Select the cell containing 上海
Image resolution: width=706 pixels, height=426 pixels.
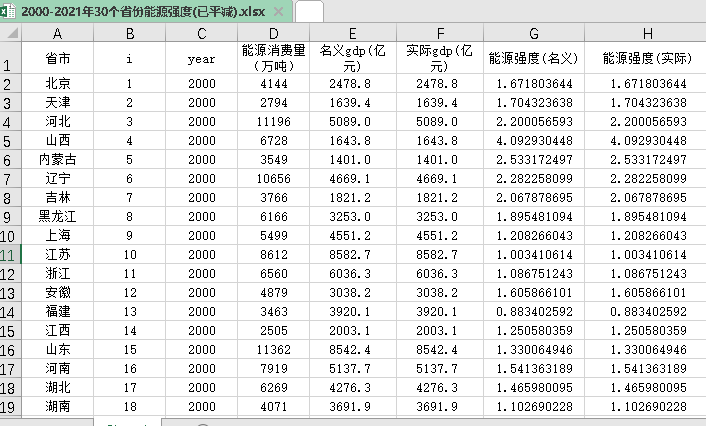coord(58,236)
